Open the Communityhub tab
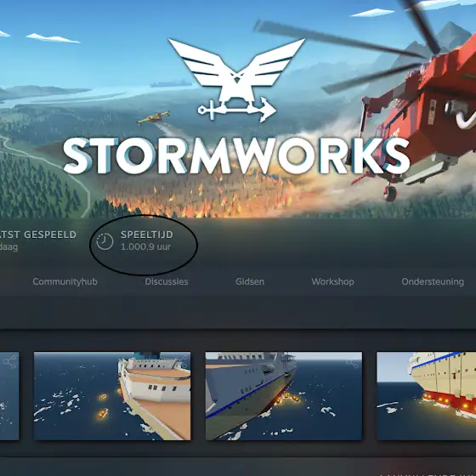 point(65,281)
